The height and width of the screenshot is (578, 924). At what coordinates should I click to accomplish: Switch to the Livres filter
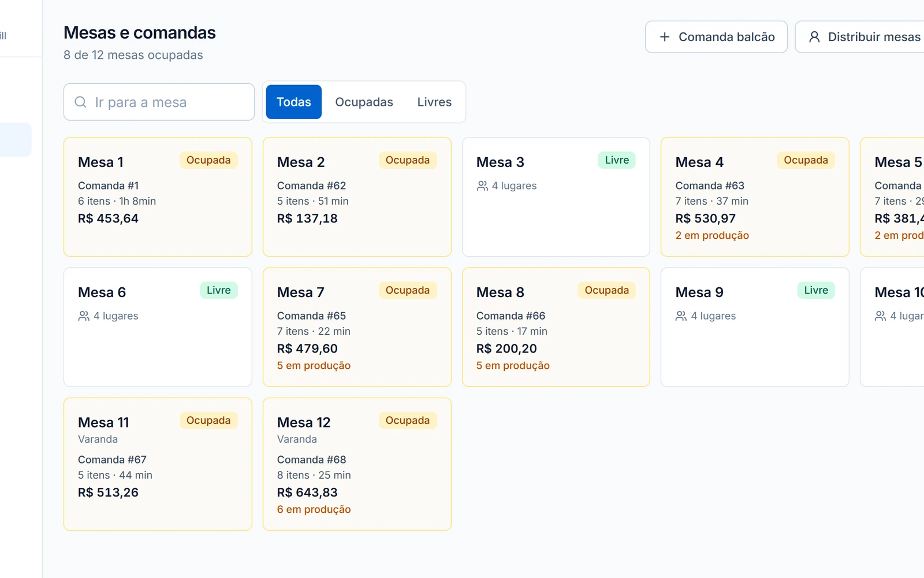click(x=434, y=102)
